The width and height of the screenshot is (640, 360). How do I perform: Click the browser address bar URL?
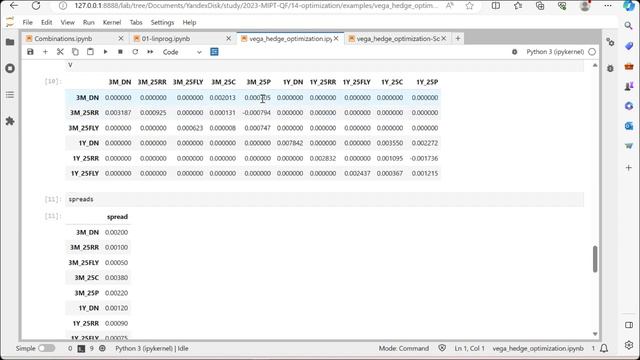click(x=256, y=6)
